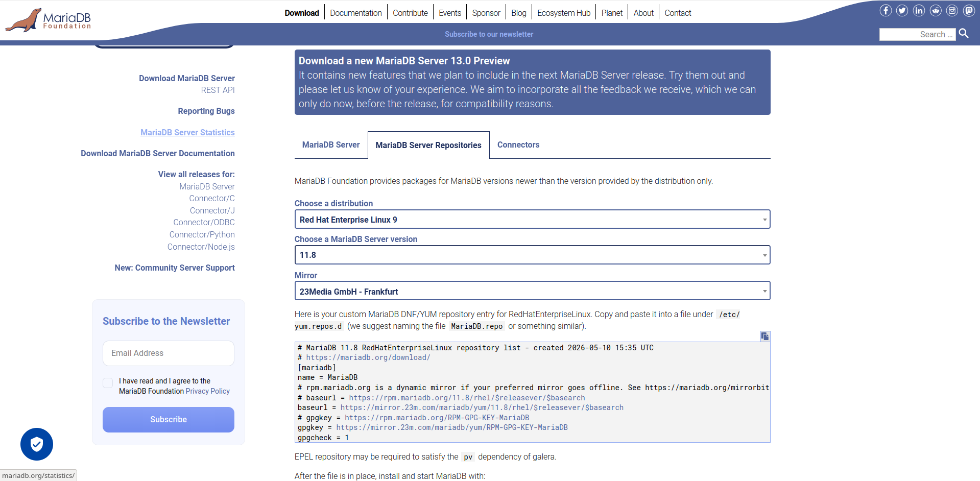Image resolution: width=980 pixels, height=481 pixels.
Task: Select the MariaDB Server Repositories tab
Action: click(428, 146)
